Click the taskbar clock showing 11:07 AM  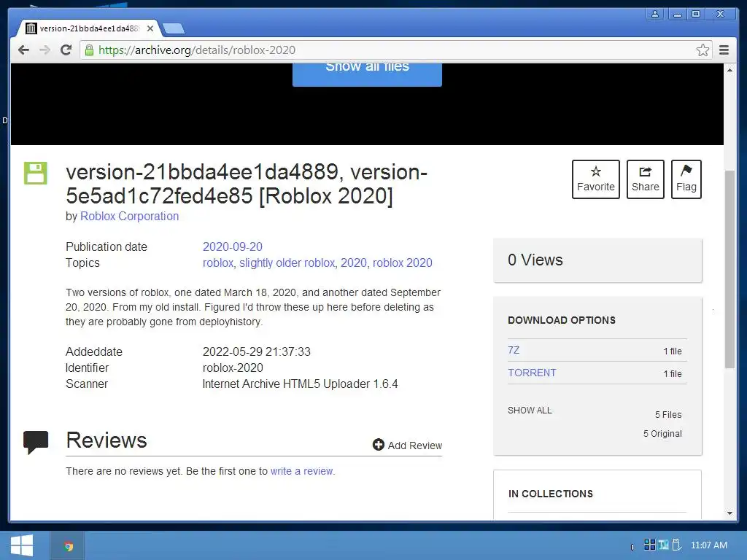click(x=709, y=545)
